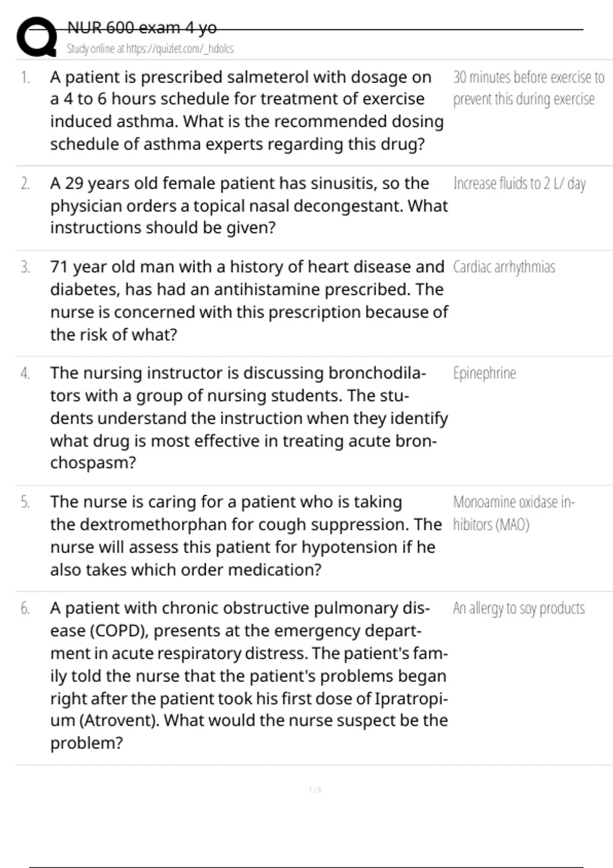The height and width of the screenshot is (868, 613).
Task: Click the 'An allergy to soy products' answer
Action: [518, 608]
